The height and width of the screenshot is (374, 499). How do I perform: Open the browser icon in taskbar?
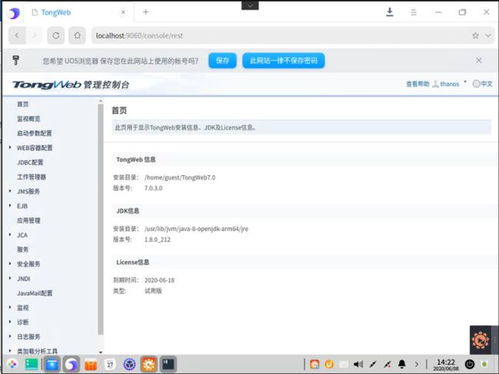tap(71, 364)
